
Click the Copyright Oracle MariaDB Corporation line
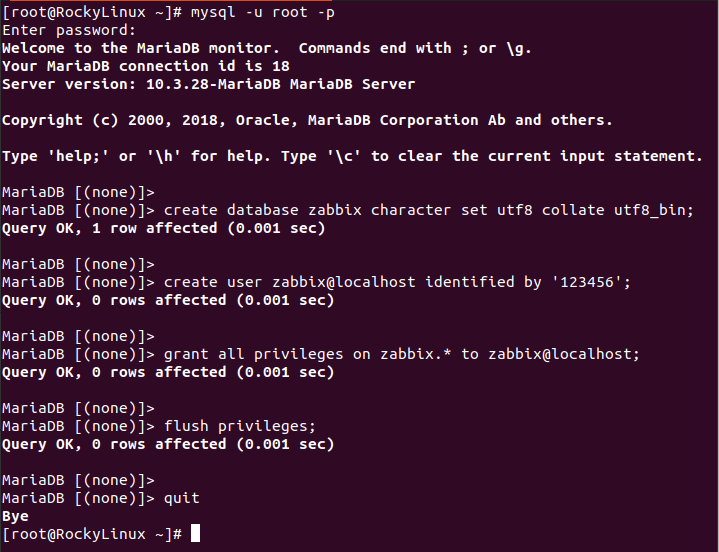coord(307,120)
